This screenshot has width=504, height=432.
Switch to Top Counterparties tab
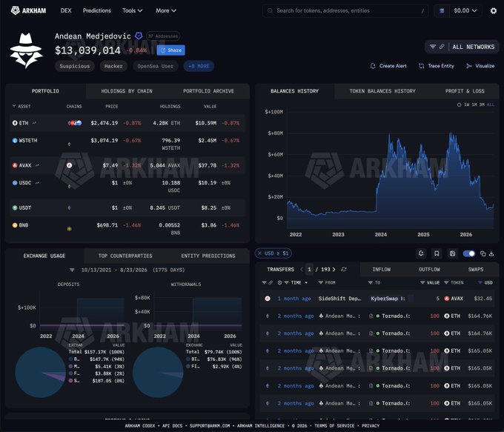[125, 256]
